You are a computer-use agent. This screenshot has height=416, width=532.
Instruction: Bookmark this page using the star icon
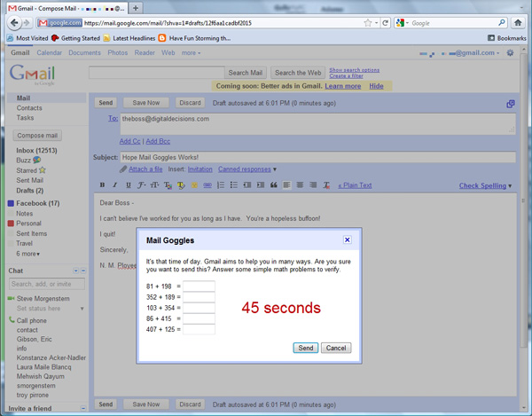[x=368, y=23]
